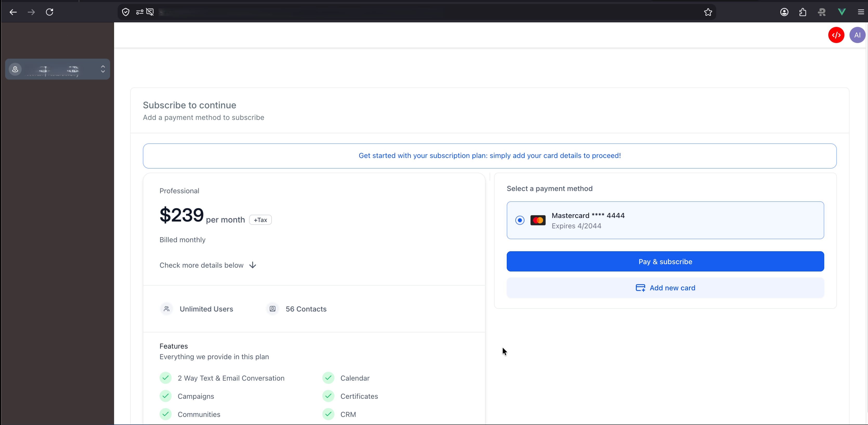Screen dimensions: 868x425
Task: Click the Professional plan name
Action: 179,191
